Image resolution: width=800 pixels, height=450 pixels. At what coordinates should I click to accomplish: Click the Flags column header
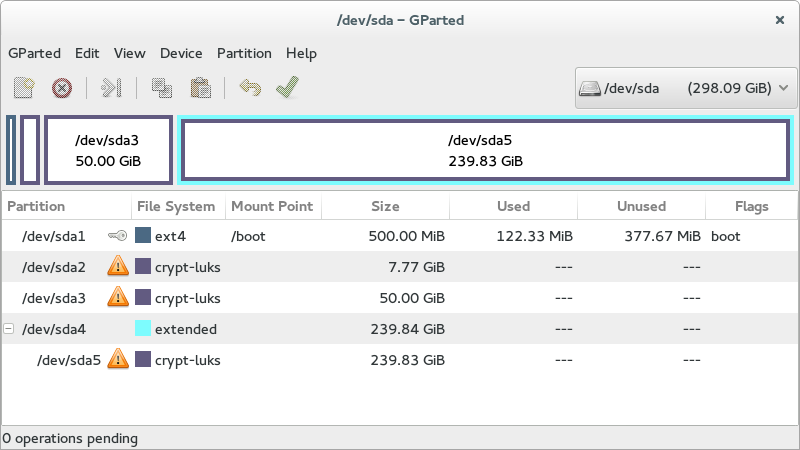pos(752,206)
